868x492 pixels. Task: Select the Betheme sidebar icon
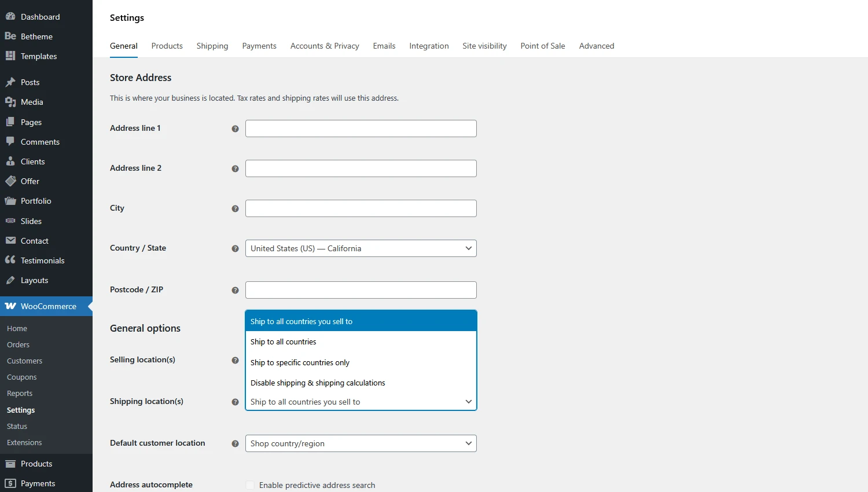coord(10,36)
